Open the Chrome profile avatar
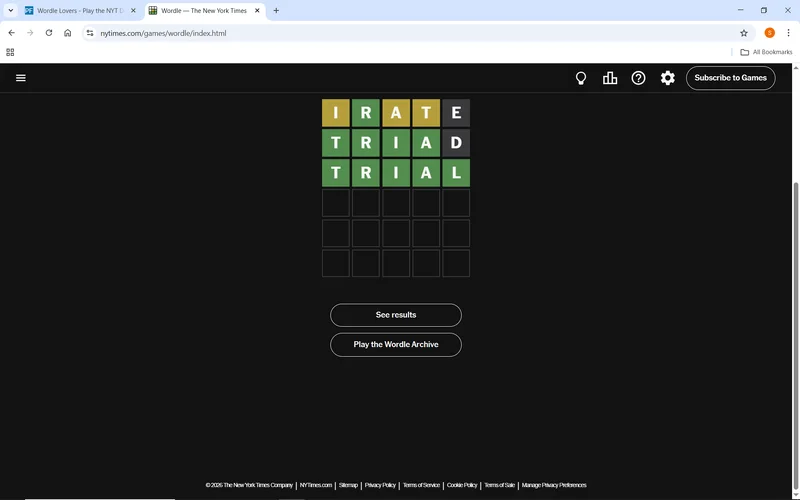Image resolution: width=800 pixels, height=500 pixels. 769,33
